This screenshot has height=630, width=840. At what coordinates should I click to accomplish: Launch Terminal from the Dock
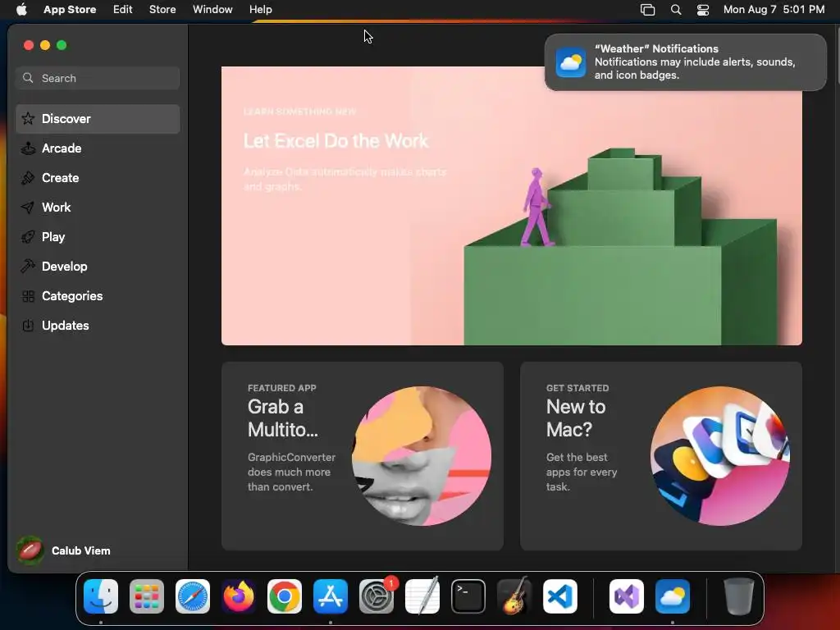click(x=468, y=596)
